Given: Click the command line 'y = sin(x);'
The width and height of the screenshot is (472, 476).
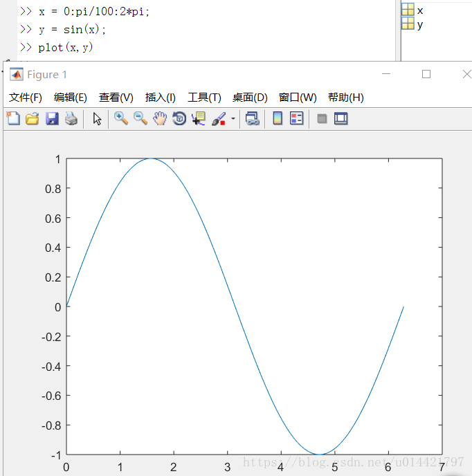Looking at the screenshot, I should pos(72,30).
